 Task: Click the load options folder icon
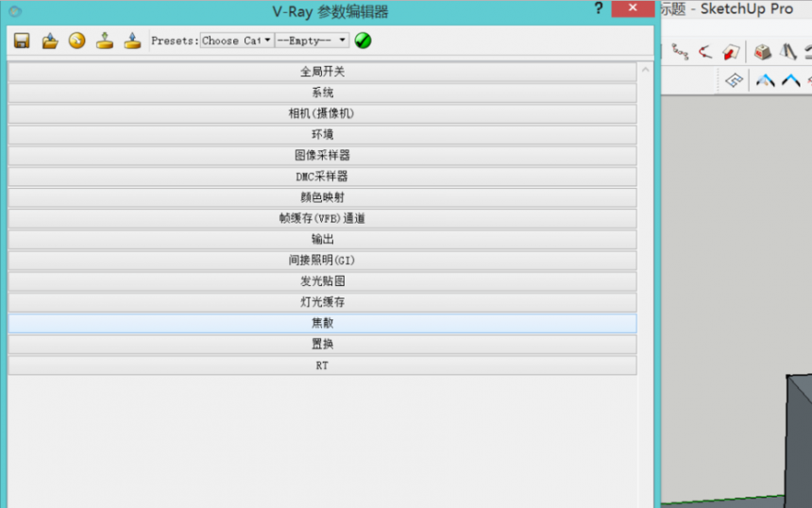tap(50, 41)
